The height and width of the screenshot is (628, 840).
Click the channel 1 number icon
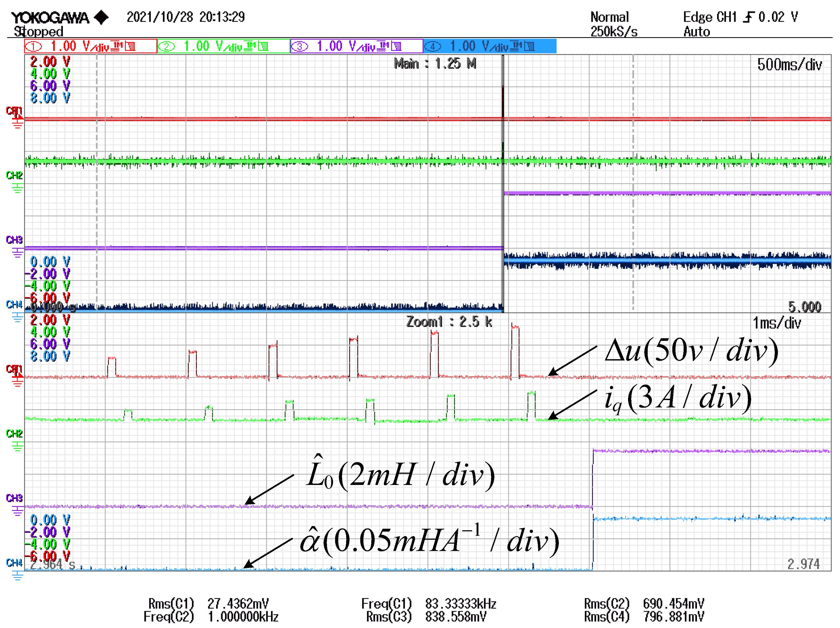coord(34,46)
